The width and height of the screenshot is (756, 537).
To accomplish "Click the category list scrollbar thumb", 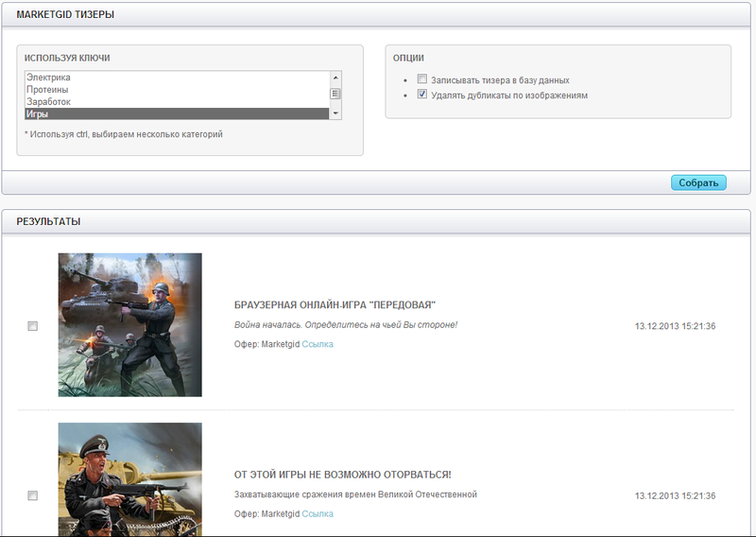I will tap(335, 94).
